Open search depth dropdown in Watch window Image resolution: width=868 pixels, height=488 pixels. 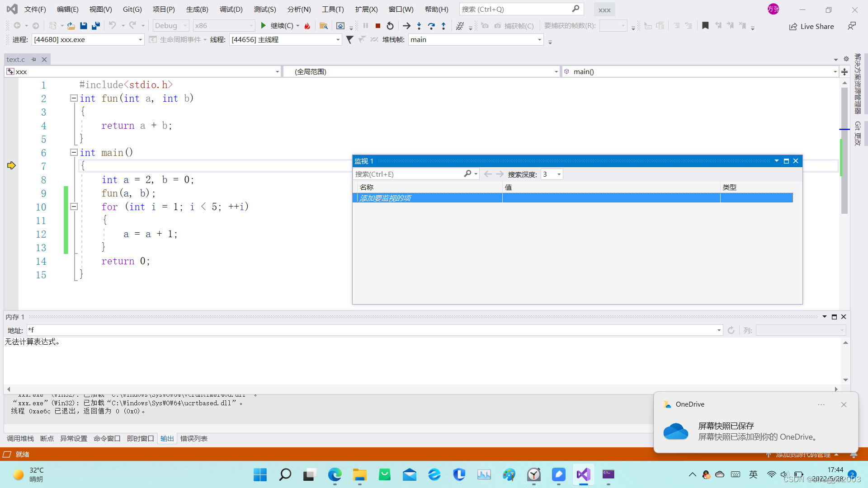pyautogui.click(x=559, y=174)
